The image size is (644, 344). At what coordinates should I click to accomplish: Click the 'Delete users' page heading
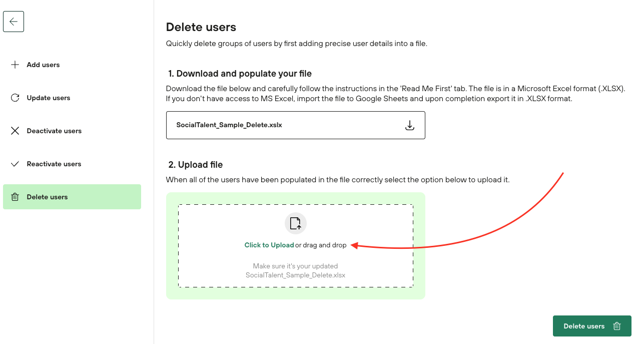[x=201, y=27]
